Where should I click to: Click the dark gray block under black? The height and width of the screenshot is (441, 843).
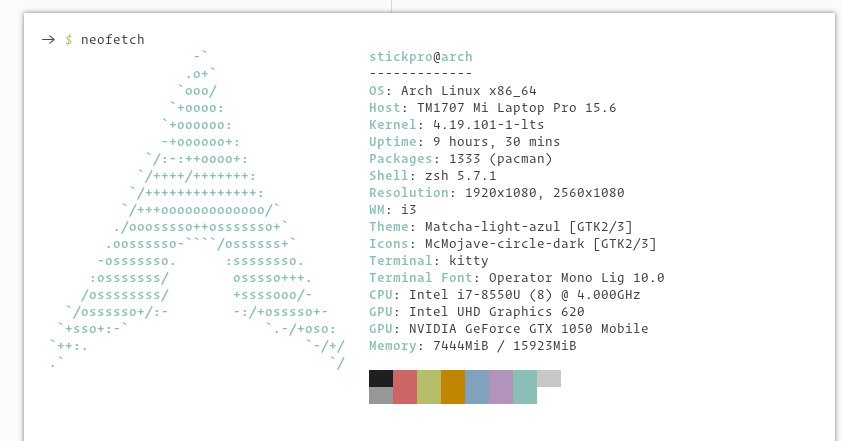[x=381, y=395]
